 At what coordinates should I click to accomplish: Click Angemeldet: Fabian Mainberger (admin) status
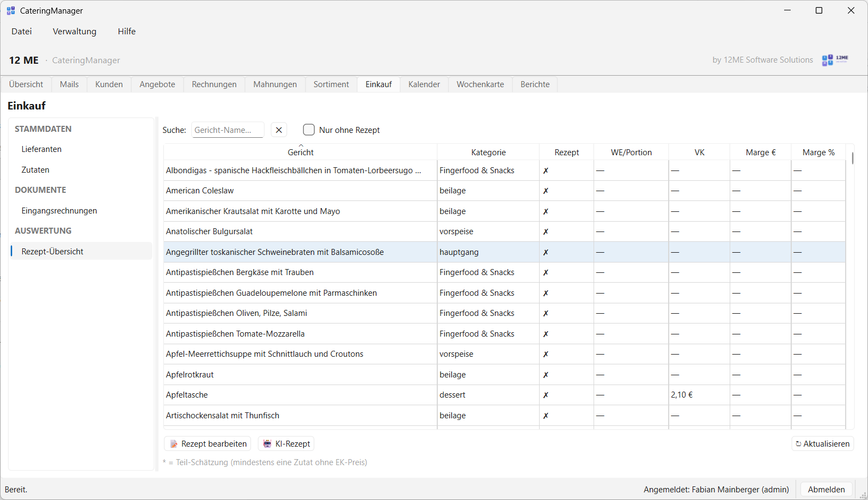coord(716,490)
